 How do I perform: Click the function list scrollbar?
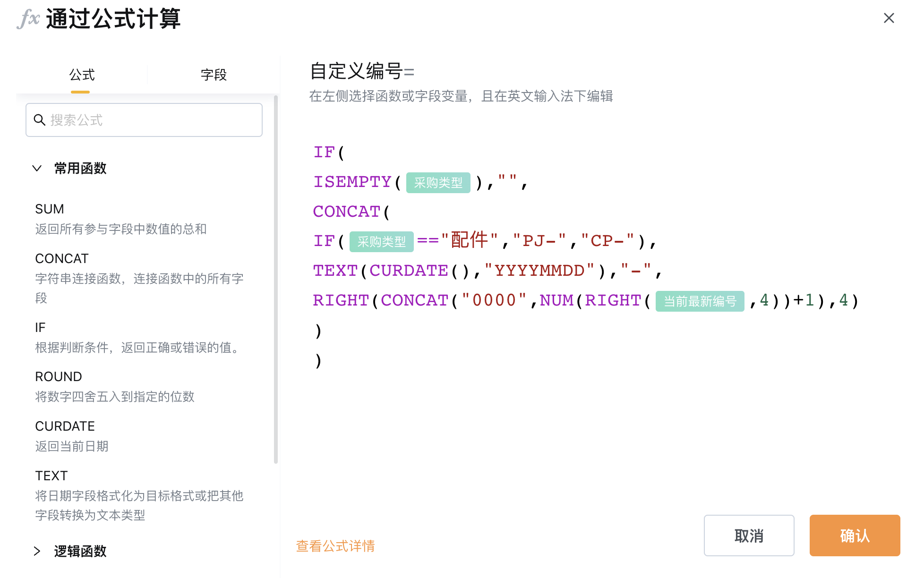click(276, 280)
